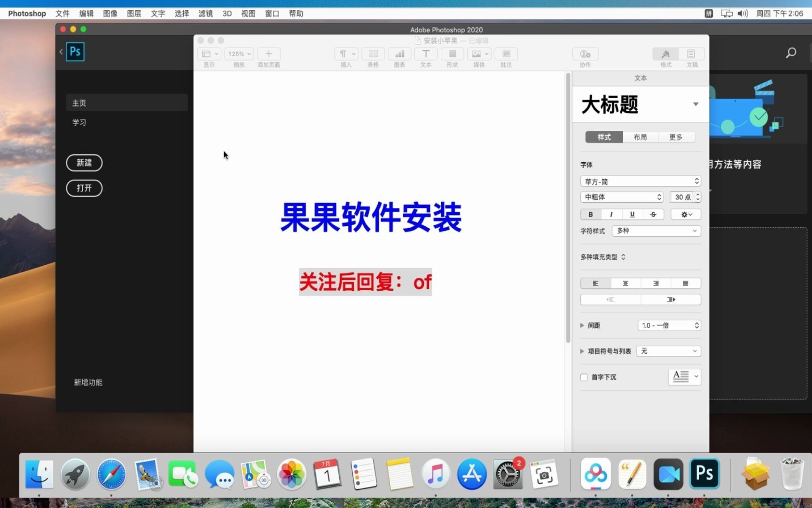Click the 协作 collaborate icon
The image size is (812, 508).
pos(586,54)
